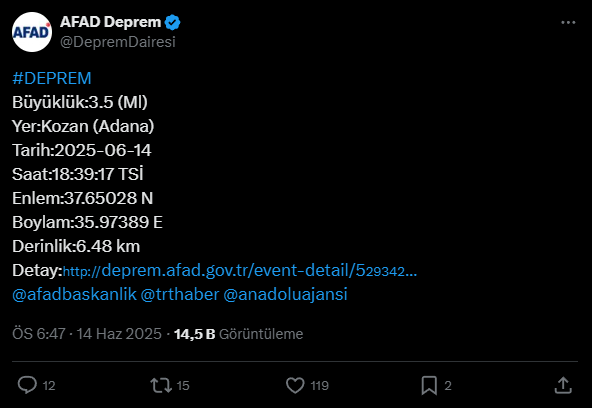The image size is (592, 408).
Task: Open the @trthaber mention
Action: [x=180, y=294]
